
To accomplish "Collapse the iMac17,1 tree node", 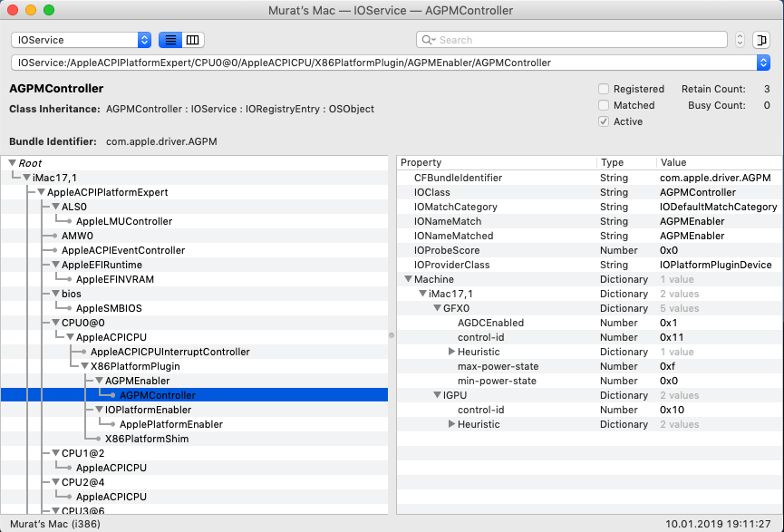I will [27, 178].
